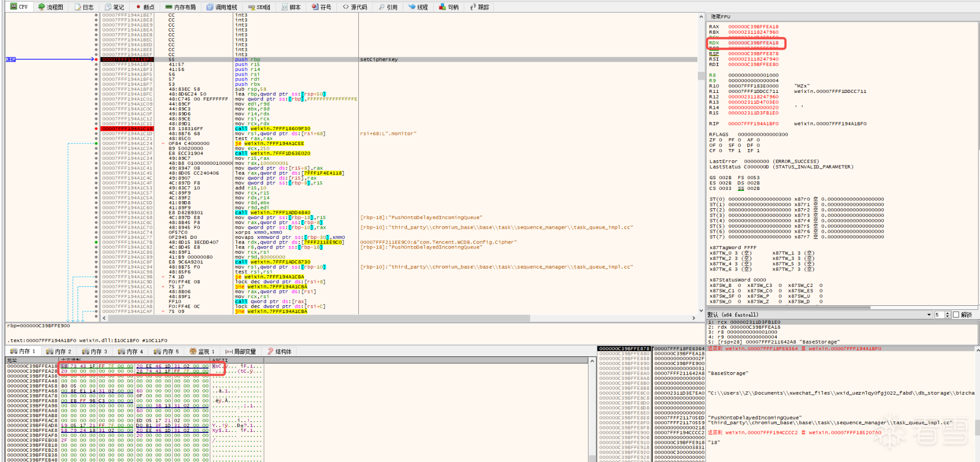Toggle breakpoint bullet at address 00007FFF194A1C18
The width and height of the screenshot is (980, 462).
point(96,129)
